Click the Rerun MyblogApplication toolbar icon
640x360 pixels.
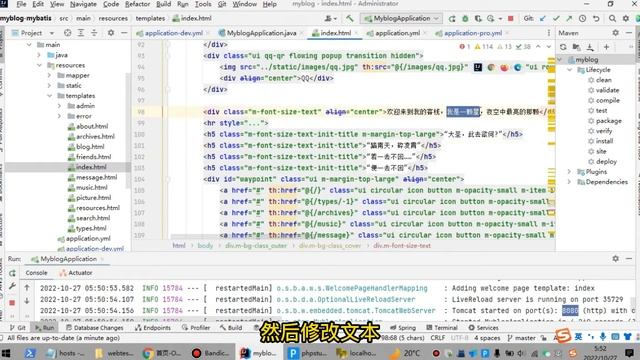click(452, 18)
